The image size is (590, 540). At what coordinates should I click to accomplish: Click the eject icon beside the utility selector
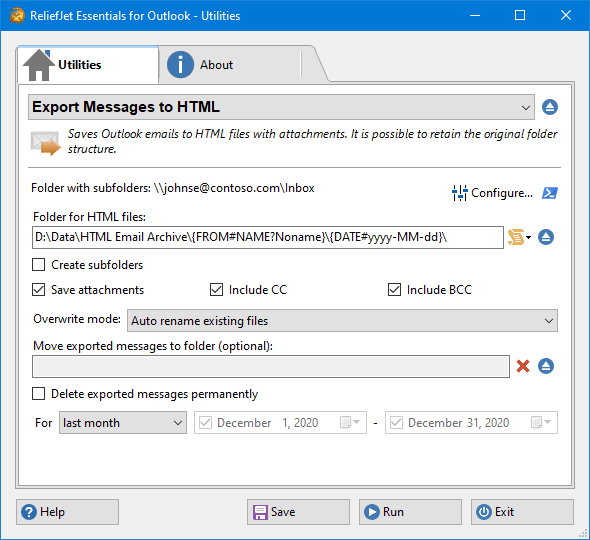coord(549,107)
